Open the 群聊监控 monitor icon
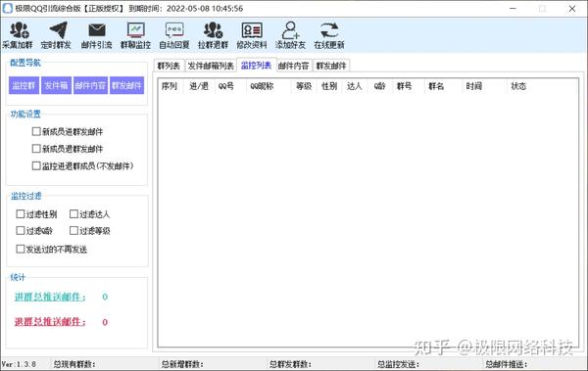 (136, 35)
